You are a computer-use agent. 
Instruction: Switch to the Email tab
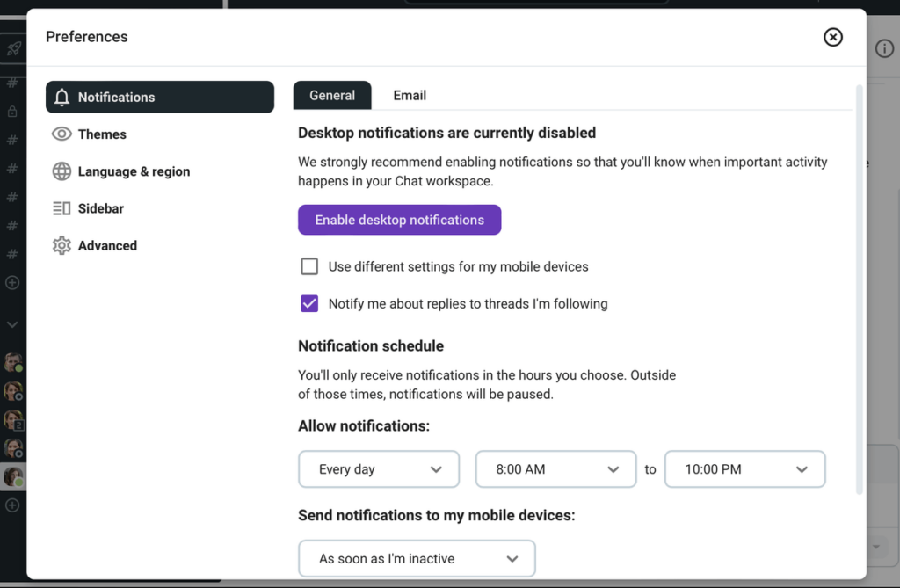[x=410, y=96]
